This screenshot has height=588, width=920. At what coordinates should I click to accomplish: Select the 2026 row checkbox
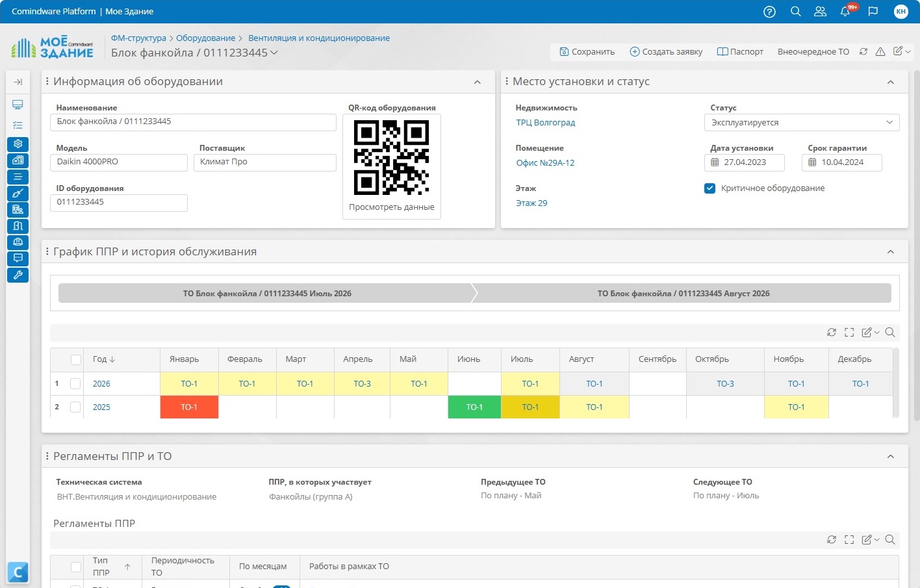pos(75,384)
